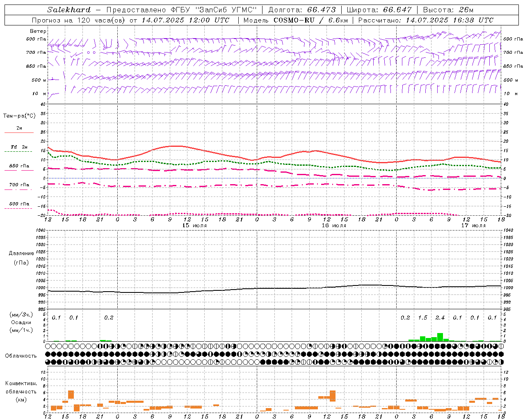
Task: Click the "700 гПа" temperature legend entry
Action: [19, 185]
